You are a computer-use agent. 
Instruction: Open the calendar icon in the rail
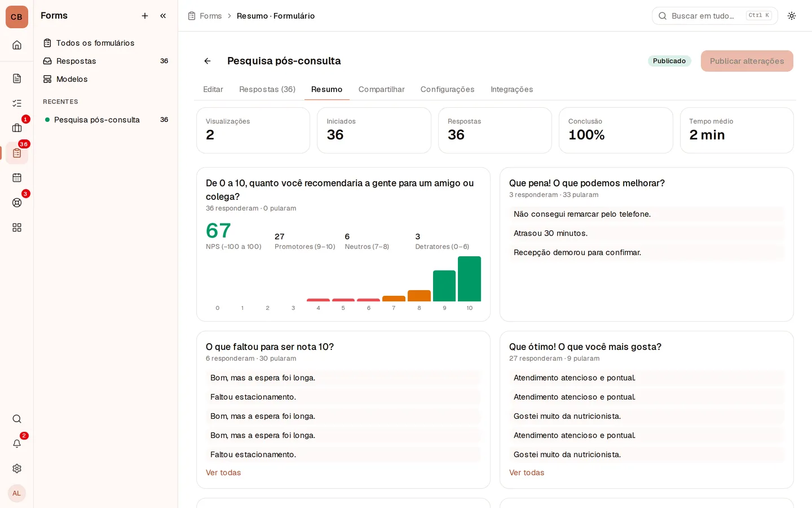(x=17, y=178)
